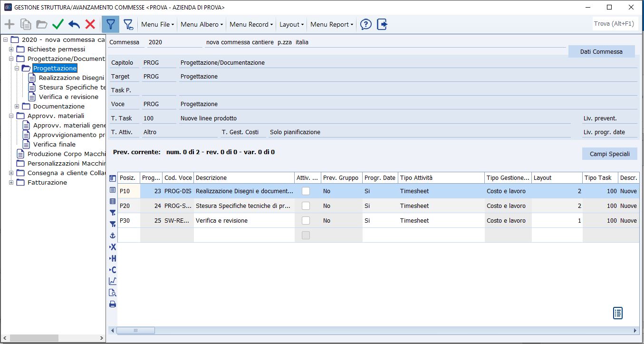Open the help question mark icon

click(365, 24)
